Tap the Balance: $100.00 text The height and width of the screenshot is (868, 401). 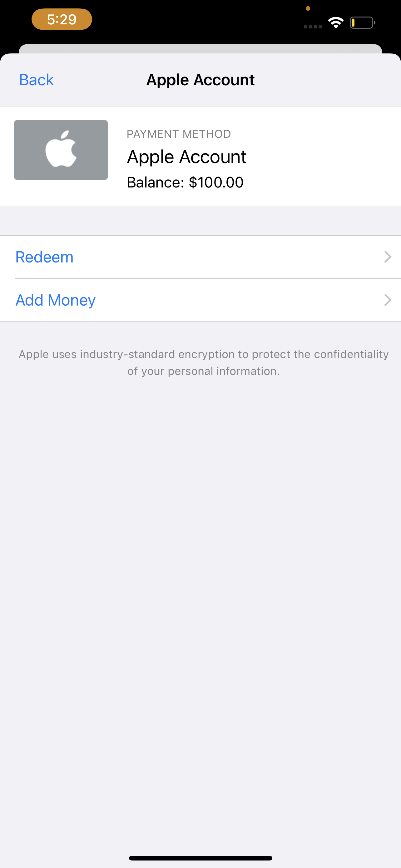(x=185, y=182)
